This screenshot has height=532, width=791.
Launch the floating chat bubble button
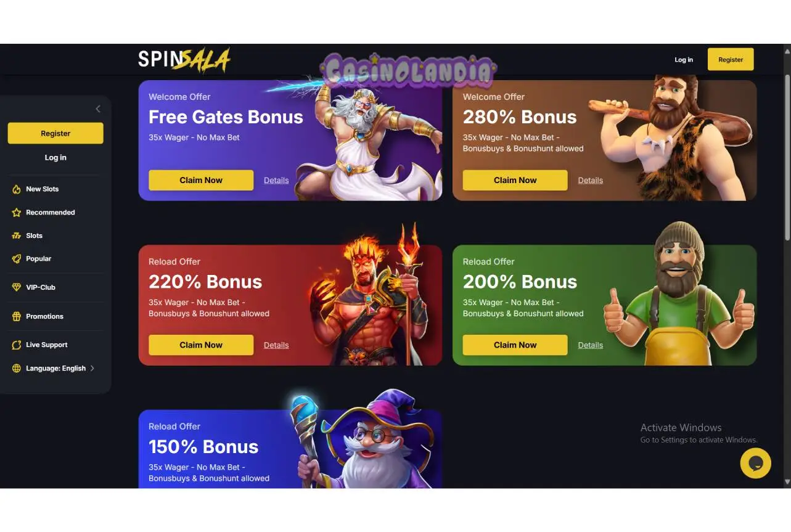tap(755, 463)
